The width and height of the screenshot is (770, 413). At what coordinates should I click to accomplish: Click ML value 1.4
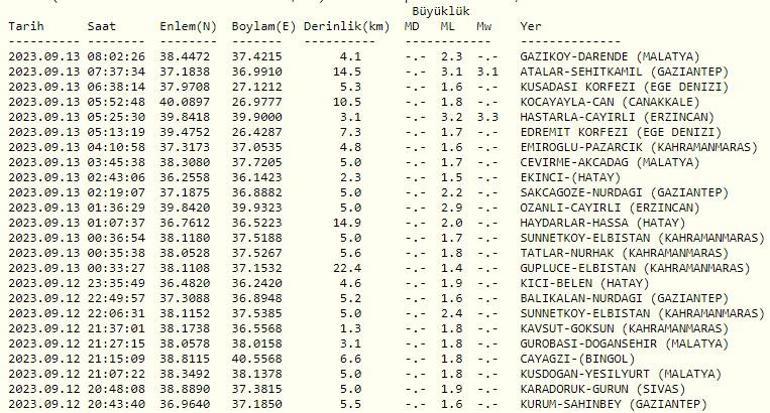click(x=451, y=269)
